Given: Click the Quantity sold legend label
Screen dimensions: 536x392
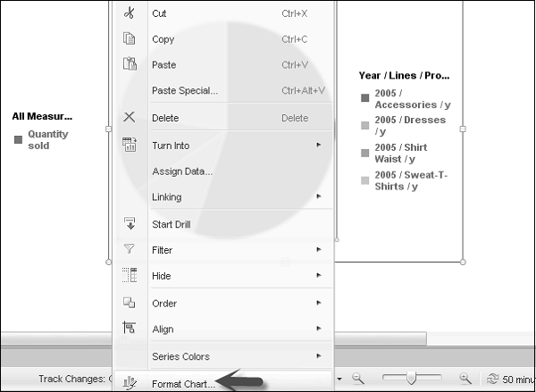Looking at the screenshot, I should click(x=47, y=139).
